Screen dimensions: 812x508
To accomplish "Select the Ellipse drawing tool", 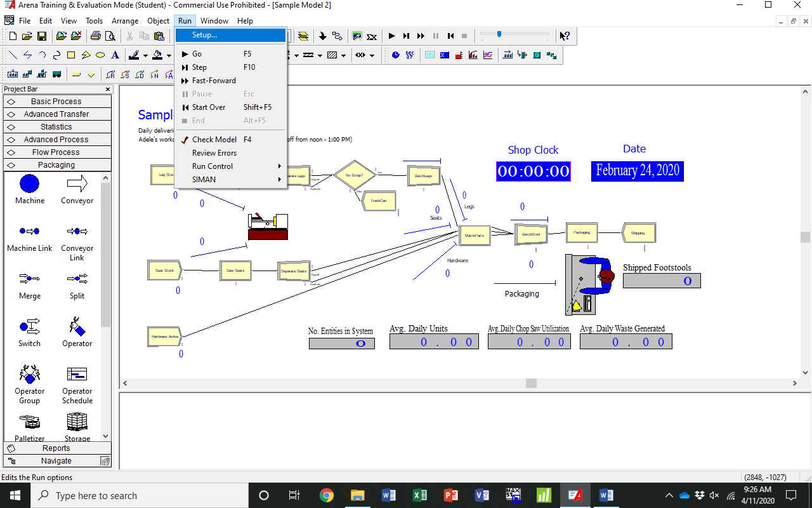I will [x=100, y=55].
